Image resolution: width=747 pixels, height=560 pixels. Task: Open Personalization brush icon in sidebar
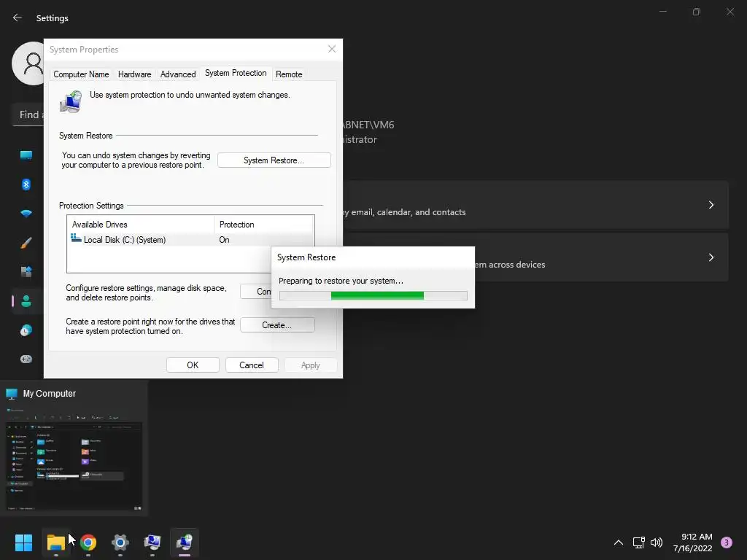[26, 243]
